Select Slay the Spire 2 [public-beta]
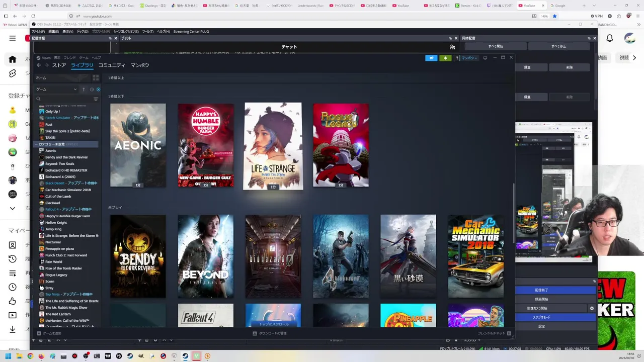 (67, 131)
